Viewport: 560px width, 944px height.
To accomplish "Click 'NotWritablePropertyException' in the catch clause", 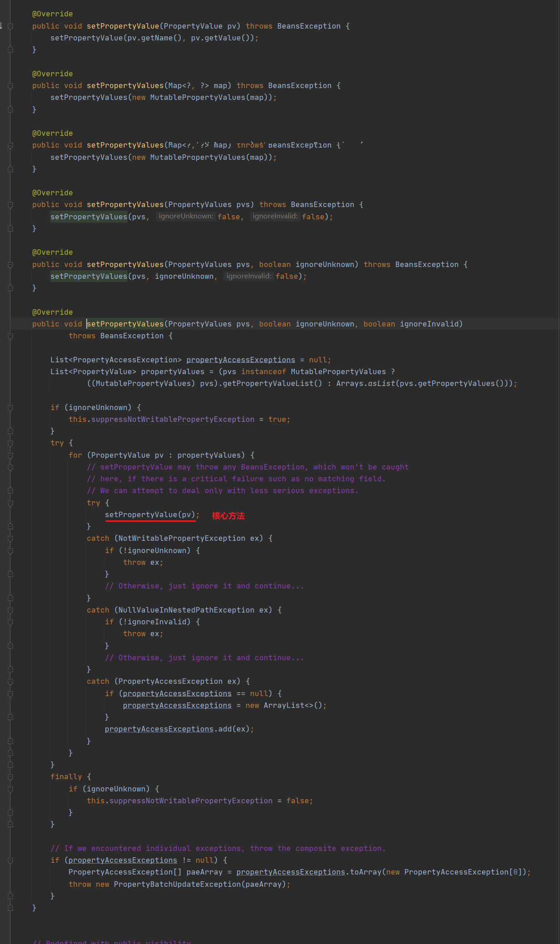I will (x=182, y=539).
